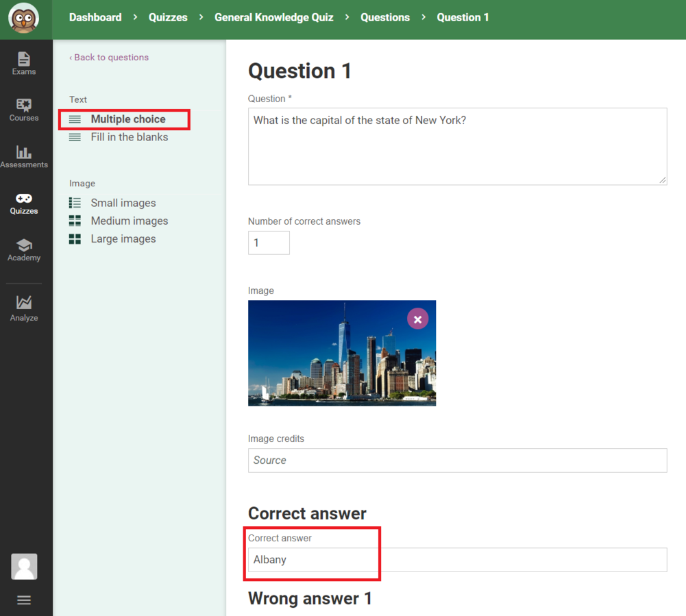686x616 pixels.
Task: Open General Knowledge Quiz breadcrumb link
Action: click(x=273, y=17)
